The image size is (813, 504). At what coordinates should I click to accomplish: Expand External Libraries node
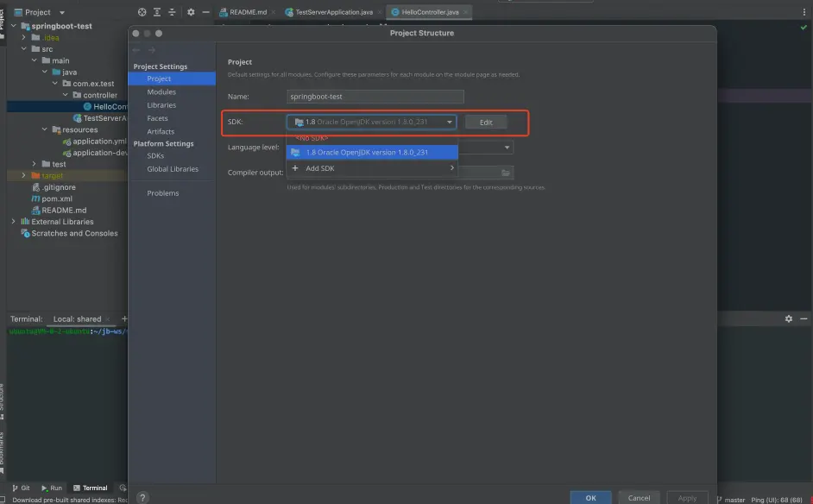[14, 222]
